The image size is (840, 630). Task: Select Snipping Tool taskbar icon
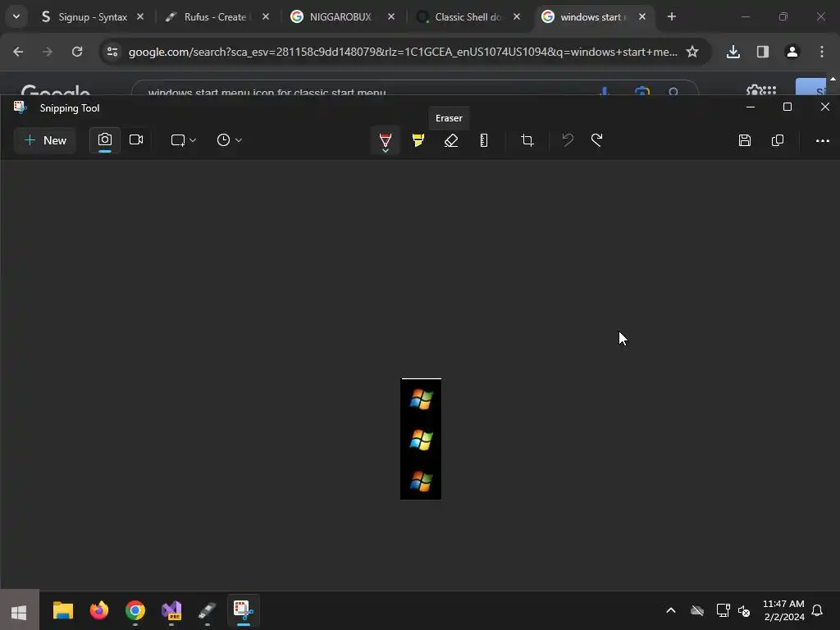coord(244,610)
